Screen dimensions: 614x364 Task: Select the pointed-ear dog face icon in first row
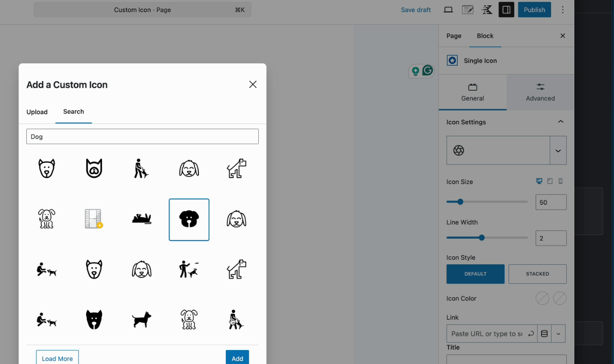[46, 169]
